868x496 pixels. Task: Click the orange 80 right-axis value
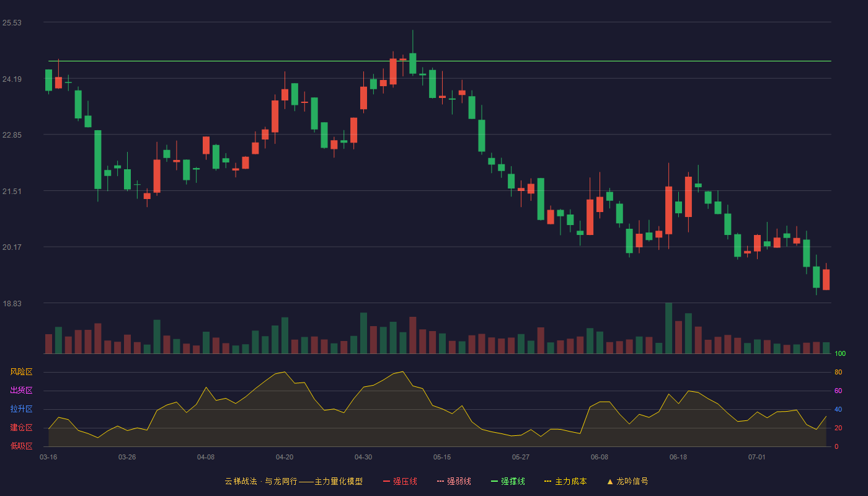(838, 372)
